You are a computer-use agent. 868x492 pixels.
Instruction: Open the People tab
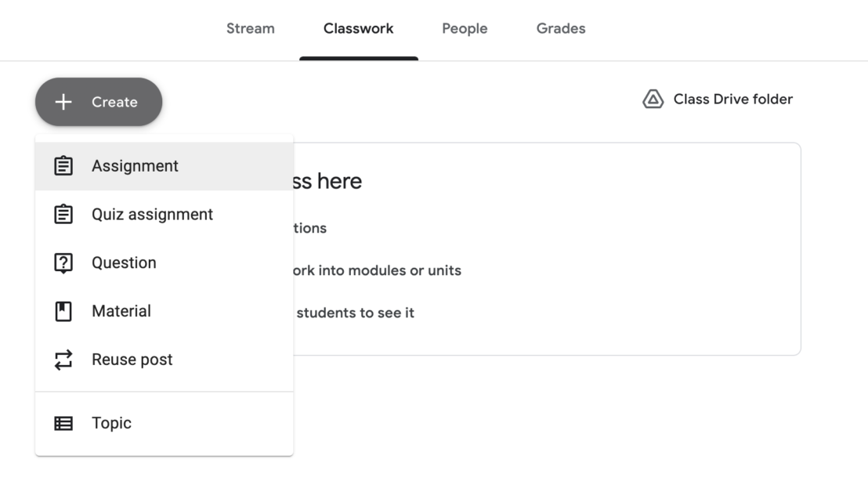pyautogui.click(x=465, y=28)
